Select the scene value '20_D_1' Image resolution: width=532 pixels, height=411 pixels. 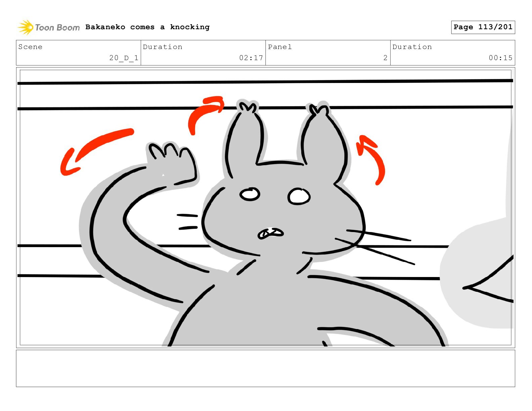[124, 58]
